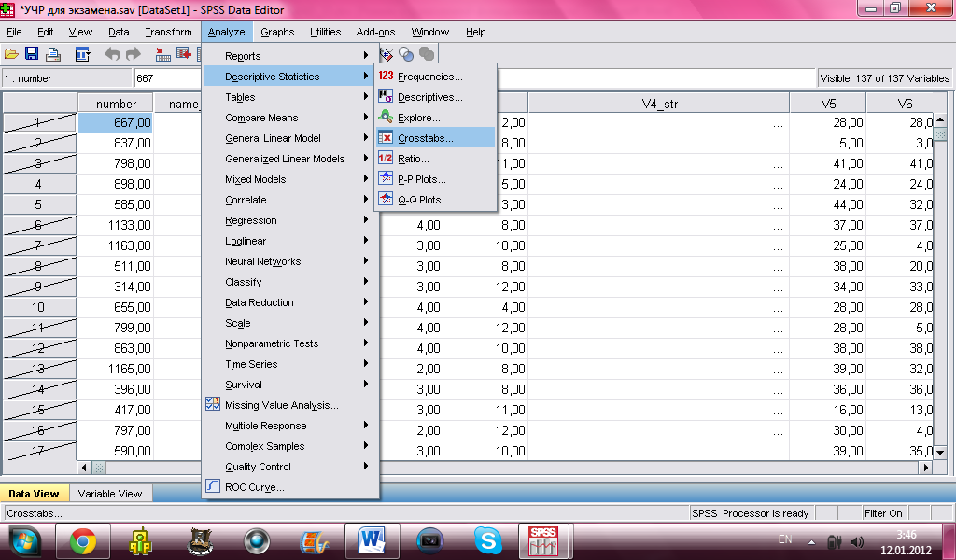The image size is (956, 560).
Task: Open the Transform menu
Action: tap(168, 32)
